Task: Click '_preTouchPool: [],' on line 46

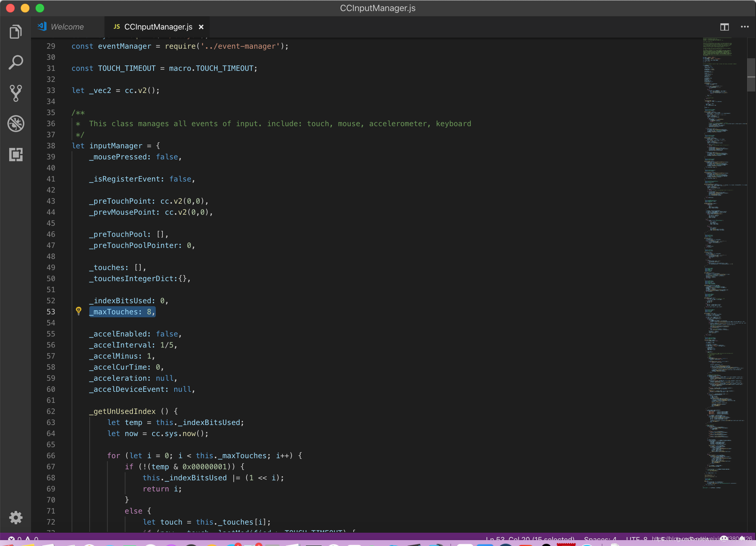Action: click(x=129, y=234)
